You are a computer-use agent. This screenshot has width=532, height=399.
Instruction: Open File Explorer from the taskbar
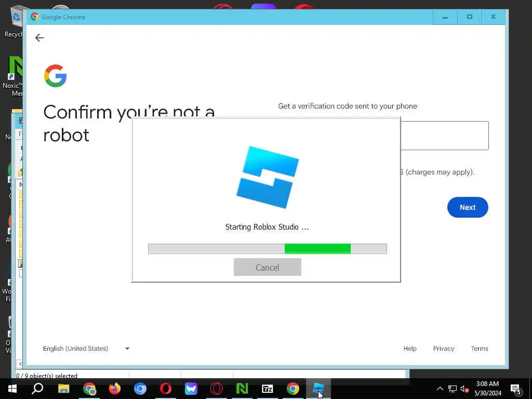tap(63, 389)
